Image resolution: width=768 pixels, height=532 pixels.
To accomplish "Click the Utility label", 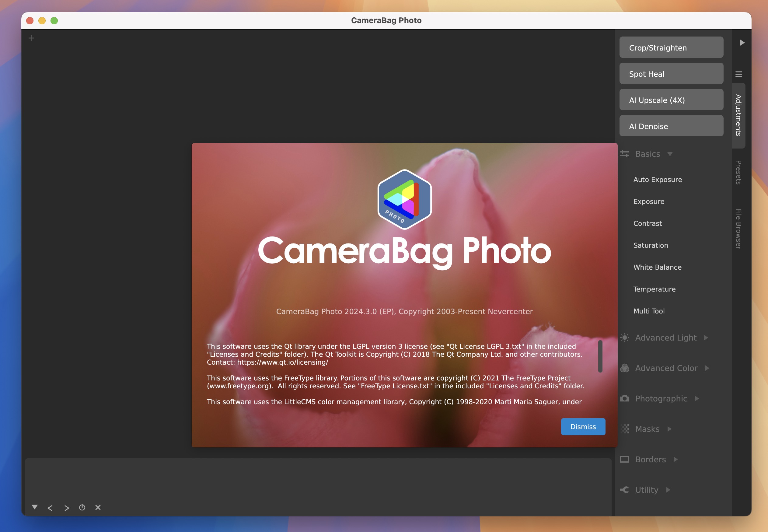I will pyautogui.click(x=647, y=490).
